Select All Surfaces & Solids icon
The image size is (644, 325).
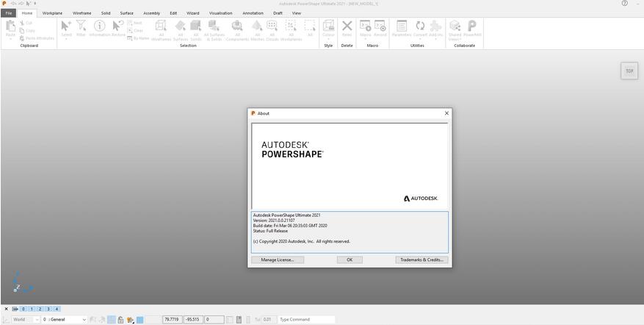(214, 26)
